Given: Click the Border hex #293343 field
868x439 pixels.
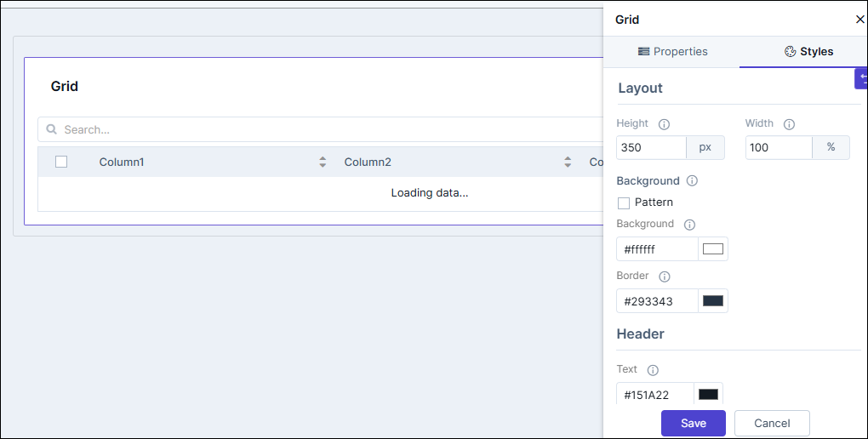Looking at the screenshot, I should click(x=657, y=300).
